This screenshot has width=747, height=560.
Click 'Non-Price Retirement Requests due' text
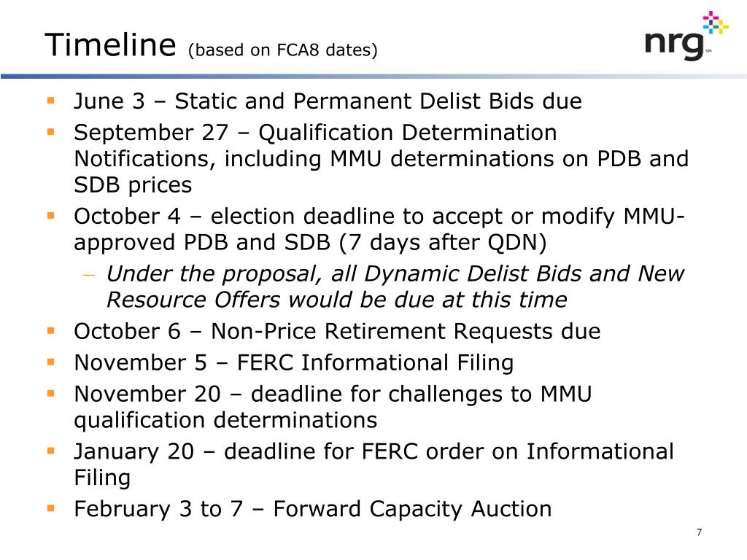[x=406, y=331]
